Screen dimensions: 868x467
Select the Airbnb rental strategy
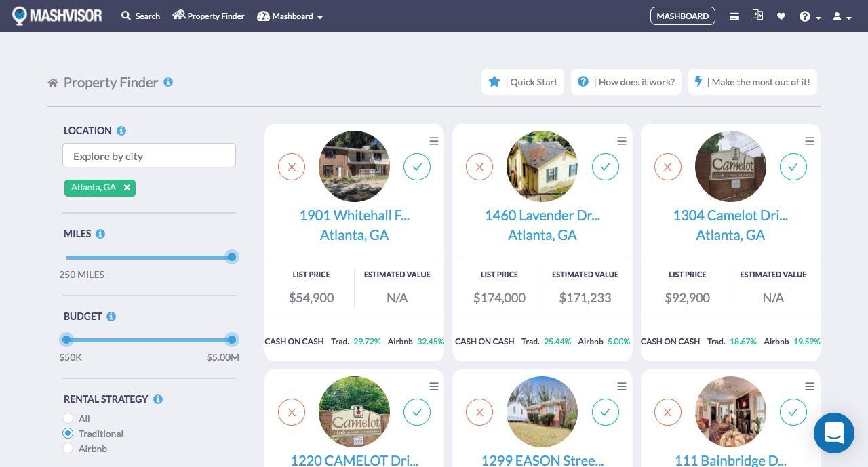click(68, 448)
